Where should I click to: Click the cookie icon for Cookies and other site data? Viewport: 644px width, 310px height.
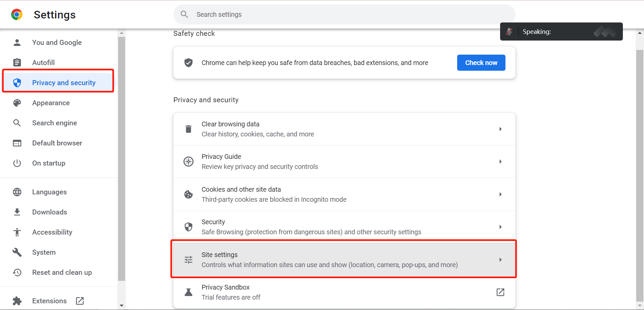[x=189, y=194]
